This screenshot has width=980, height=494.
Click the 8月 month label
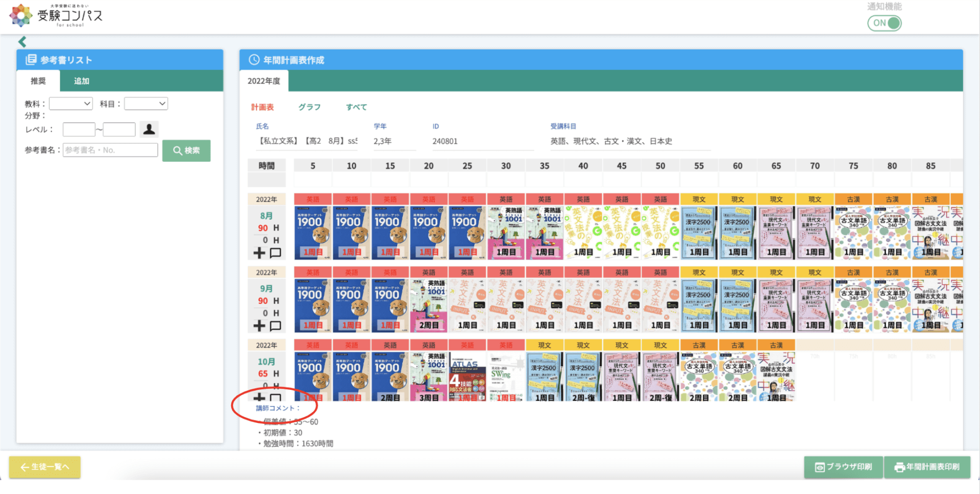pos(266,216)
